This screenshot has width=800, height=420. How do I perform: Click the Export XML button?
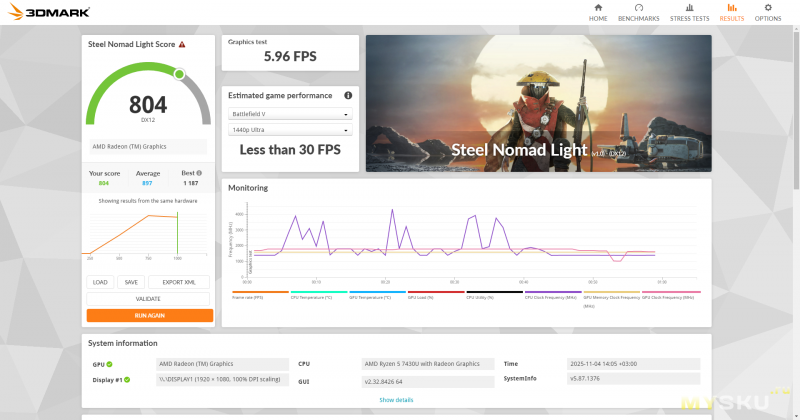pos(180,282)
